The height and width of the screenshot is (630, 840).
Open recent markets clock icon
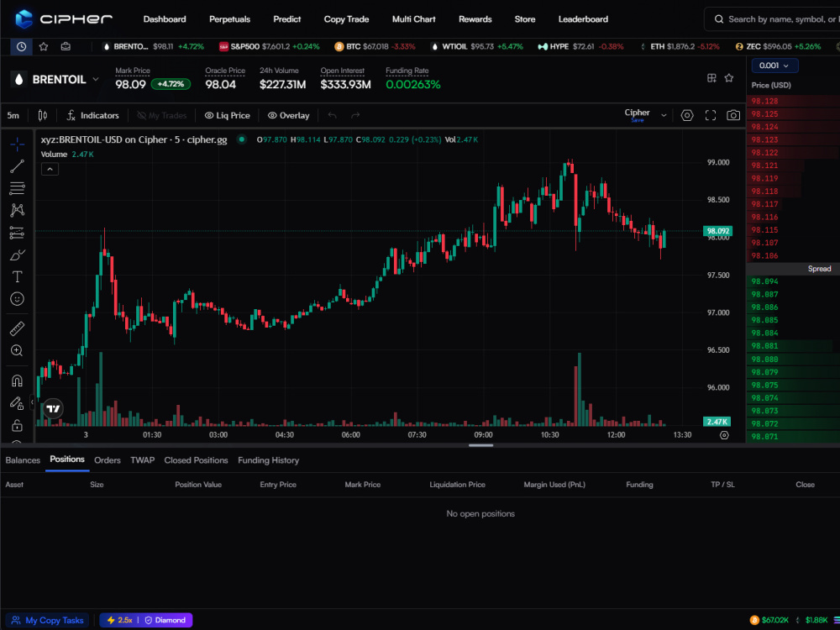click(x=22, y=46)
